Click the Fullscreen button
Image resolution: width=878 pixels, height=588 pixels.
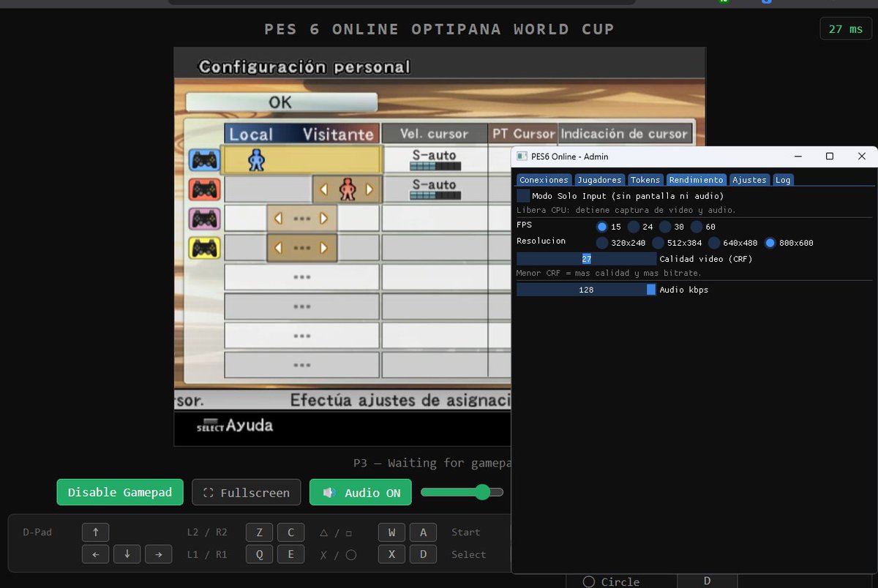coord(246,492)
